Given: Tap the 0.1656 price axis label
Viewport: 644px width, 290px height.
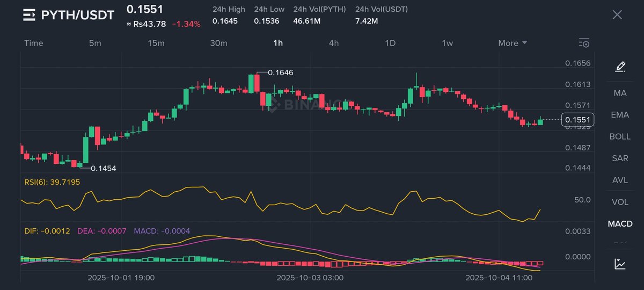Looking at the screenshot, I should [x=578, y=63].
